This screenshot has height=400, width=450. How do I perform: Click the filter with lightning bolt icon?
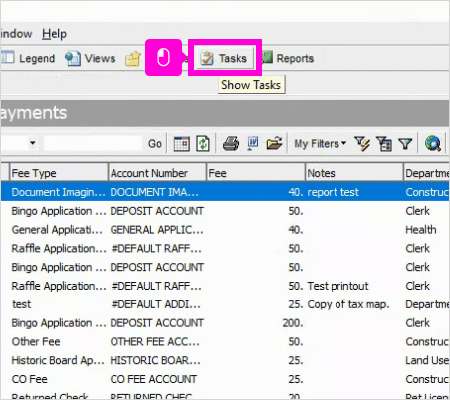[x=362, y=144]
